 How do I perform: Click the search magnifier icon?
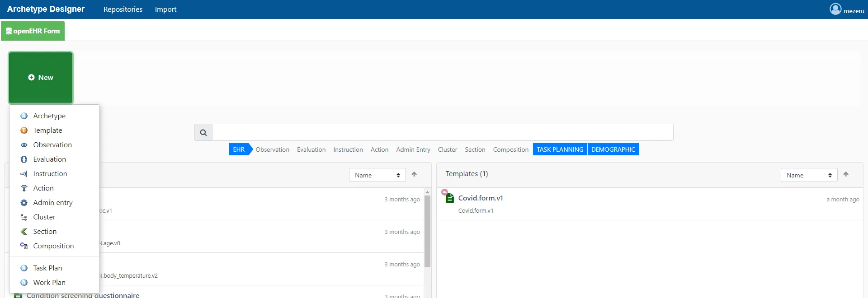[x=203, y=133]
